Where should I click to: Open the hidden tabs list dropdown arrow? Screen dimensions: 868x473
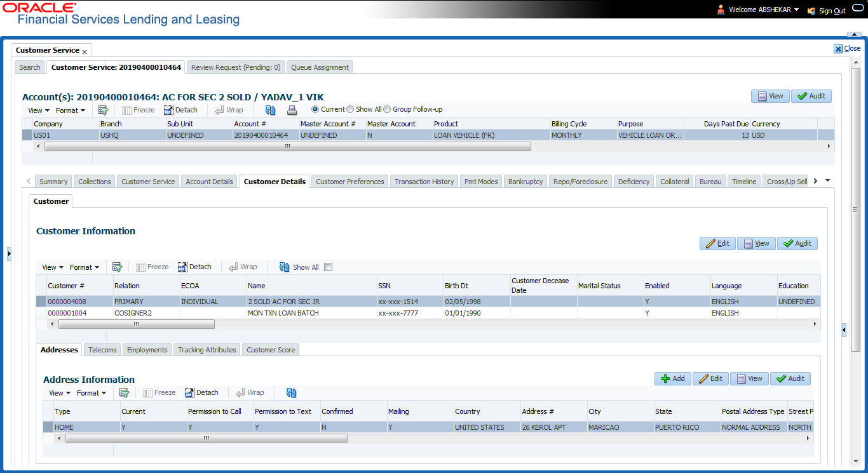[827, 181]
